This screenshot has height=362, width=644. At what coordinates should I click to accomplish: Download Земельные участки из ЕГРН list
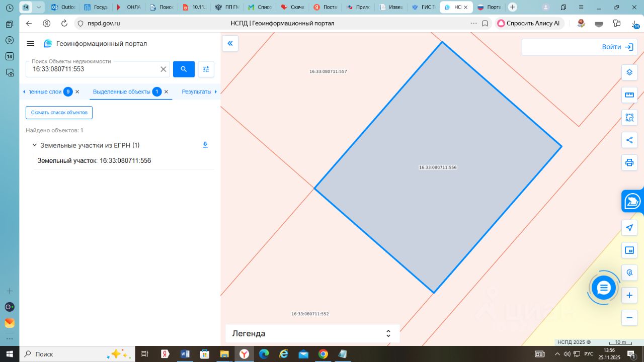205,145
